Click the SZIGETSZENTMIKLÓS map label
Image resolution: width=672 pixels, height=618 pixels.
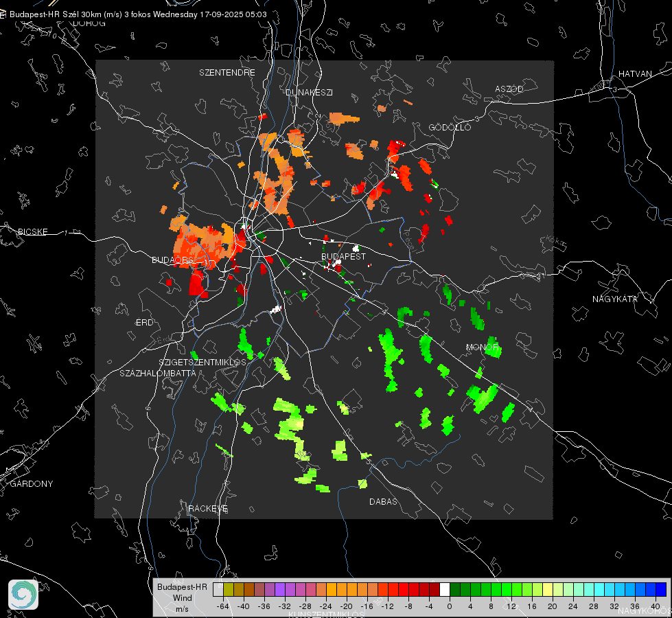(202, 363)
